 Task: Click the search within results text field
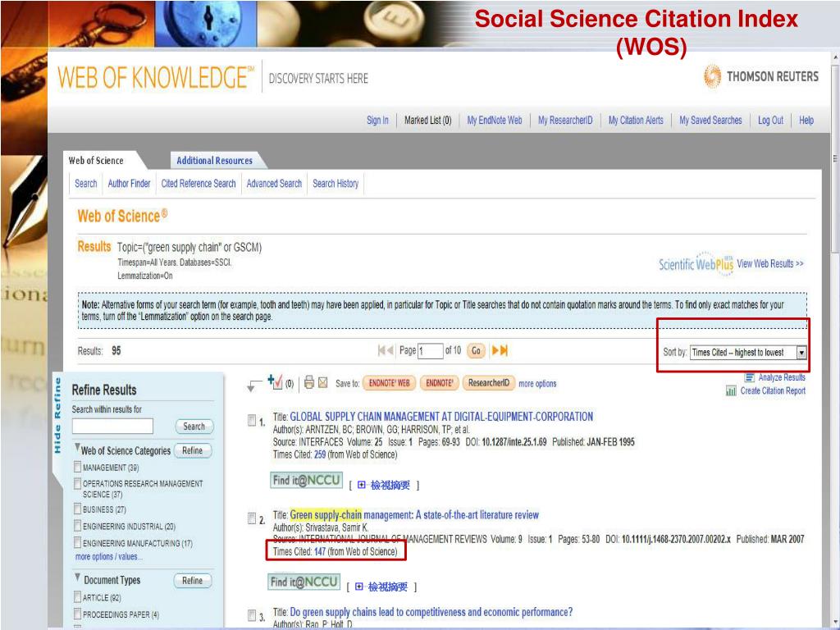(112, 427)
